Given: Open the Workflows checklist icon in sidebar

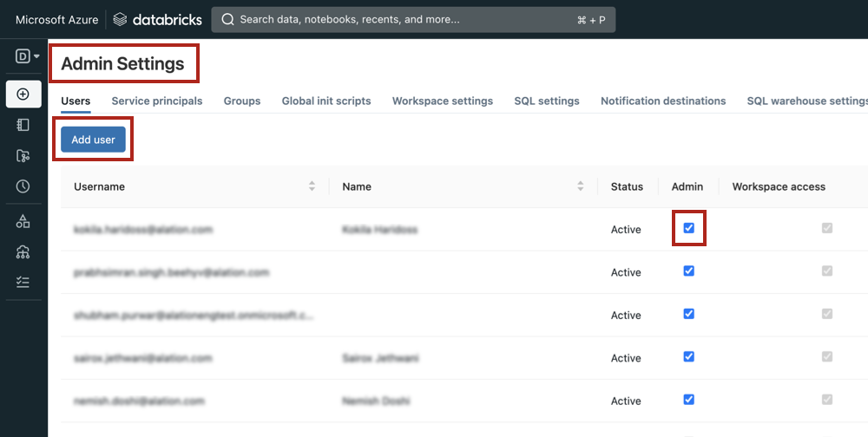Looking at the screenshot, I should (x=23, y=282).
